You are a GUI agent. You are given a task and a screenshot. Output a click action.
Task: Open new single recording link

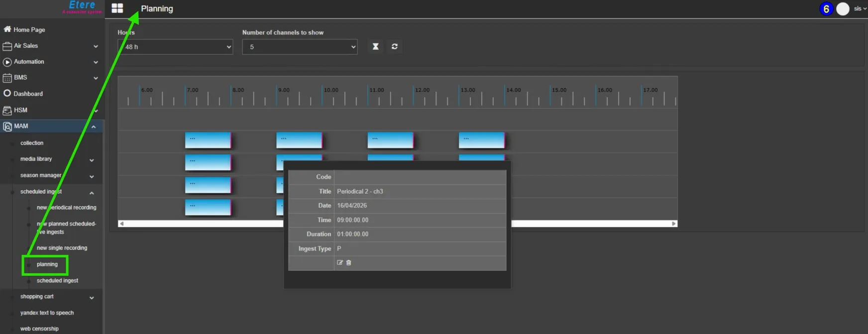pos(62,248)
